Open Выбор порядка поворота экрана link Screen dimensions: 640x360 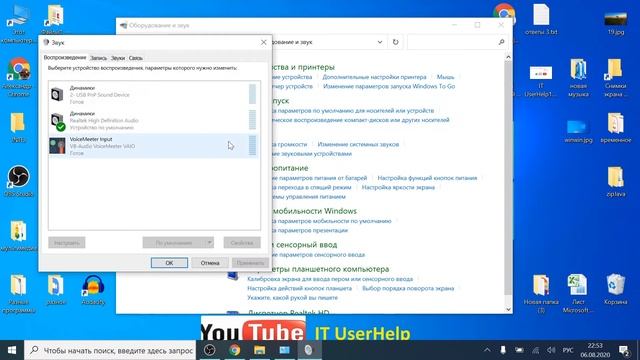click(408, 288)
